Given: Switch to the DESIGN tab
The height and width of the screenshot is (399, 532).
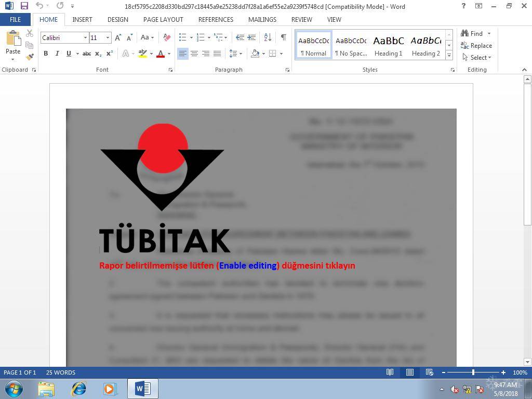Looking at the screenshot, I should pyautogui.click(x=118, y=20).
